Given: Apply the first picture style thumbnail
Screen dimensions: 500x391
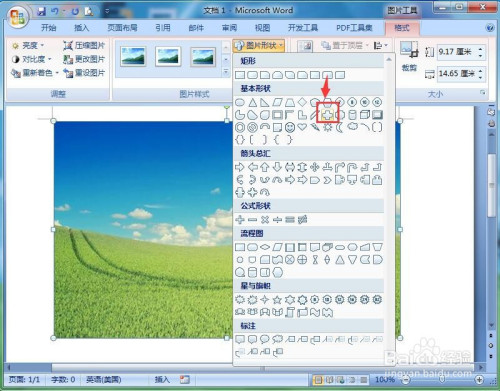Looking at the screenshot, I should click(133, 56).
